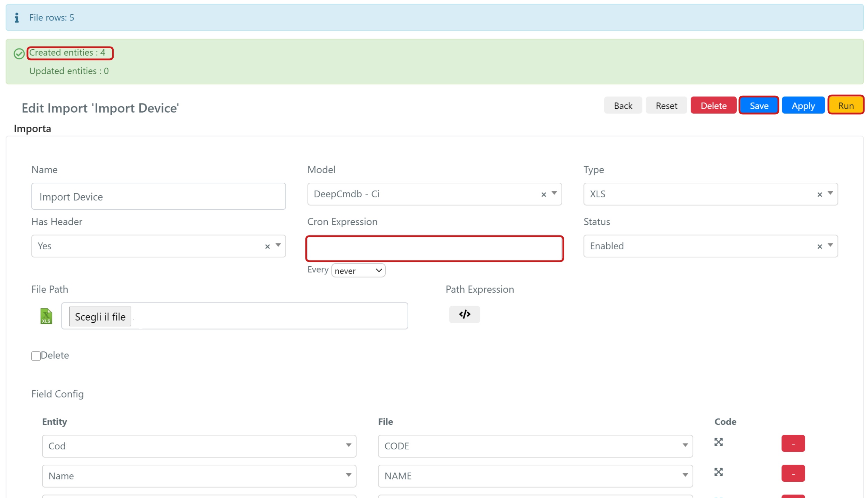The width and height of the screenshot is (868, 498).
Task: Click the green success checkmark icon
Action: [19, 53]
